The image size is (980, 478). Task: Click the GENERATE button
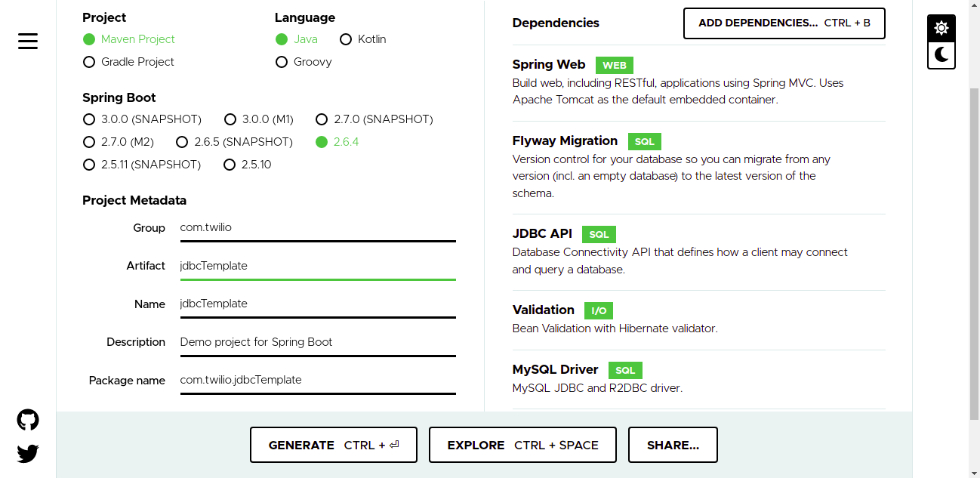334,445
